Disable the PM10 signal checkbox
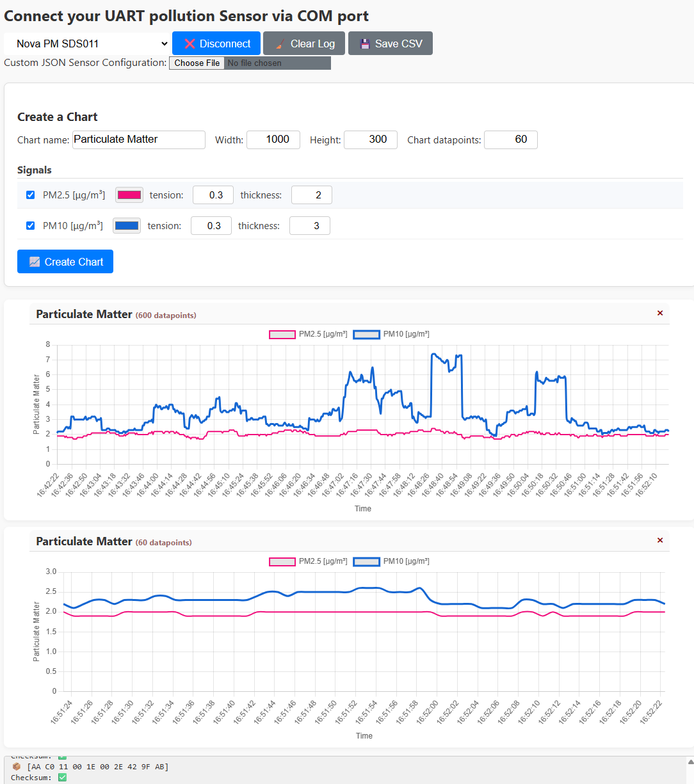 pyautogui.click(x=30, y=225)
